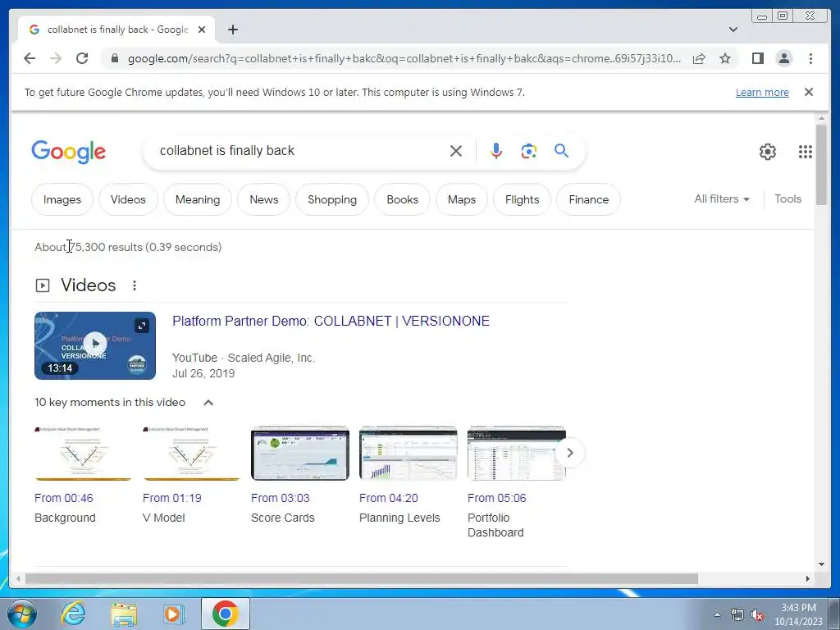Jump to From 03:03 timestamp

(281, 498)
